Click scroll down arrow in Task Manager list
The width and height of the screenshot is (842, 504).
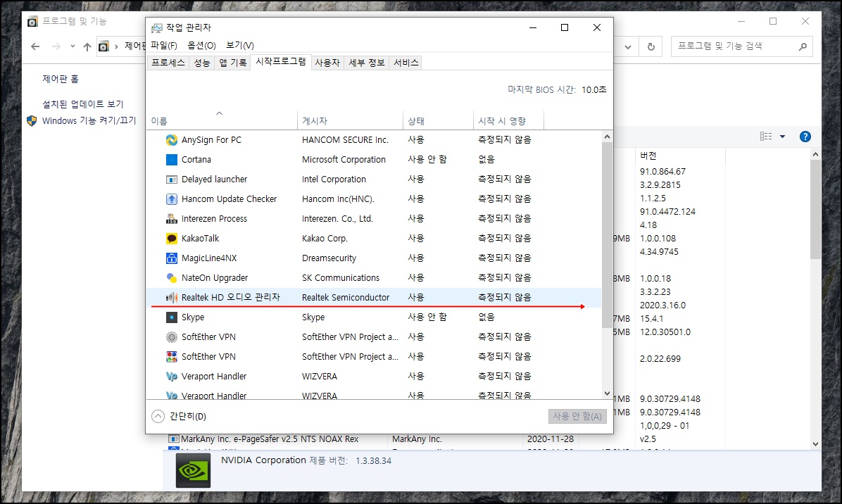point(607,393)
